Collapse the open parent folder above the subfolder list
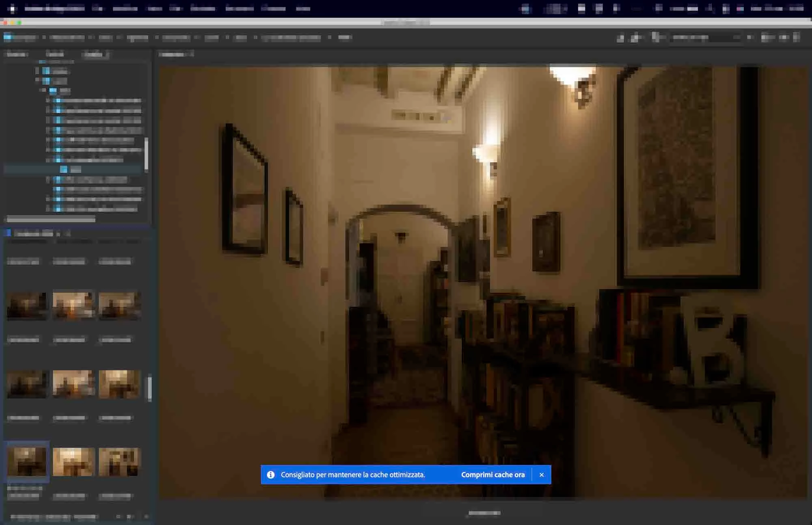The height and width of the screenshot is (525, 812). pyautogui.click(x=43, y=90)
